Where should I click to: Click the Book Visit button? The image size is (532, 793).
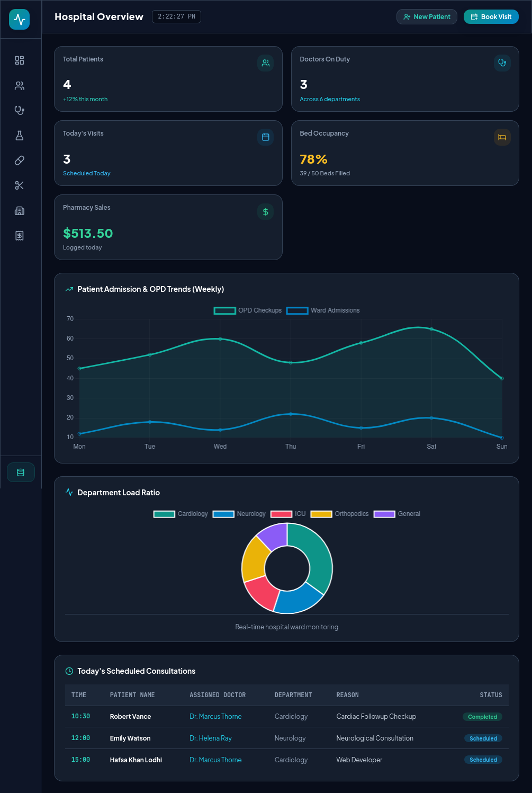(491, 17)
